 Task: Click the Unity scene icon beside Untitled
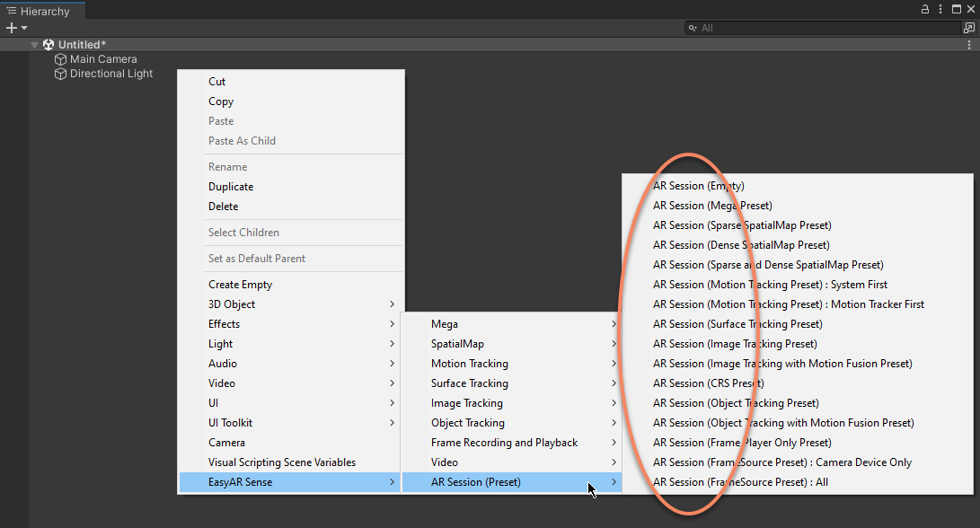click(49, 45)
